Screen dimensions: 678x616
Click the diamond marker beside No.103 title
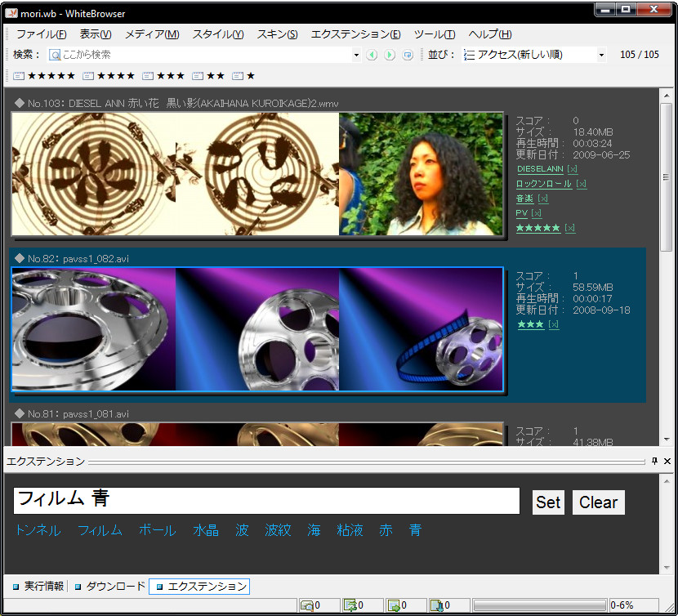[19, 103]
